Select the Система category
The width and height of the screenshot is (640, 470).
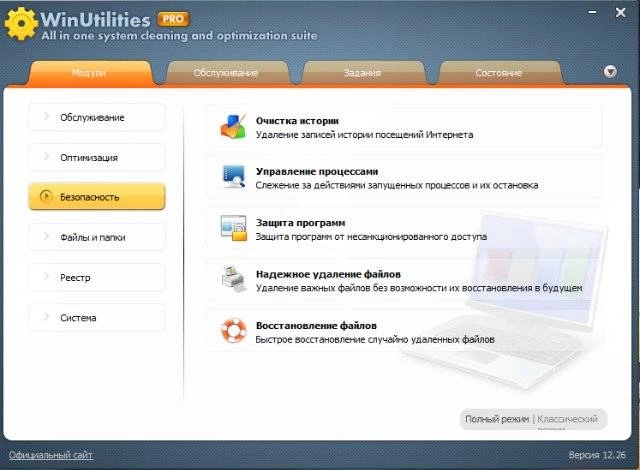[x=97, y=317]
